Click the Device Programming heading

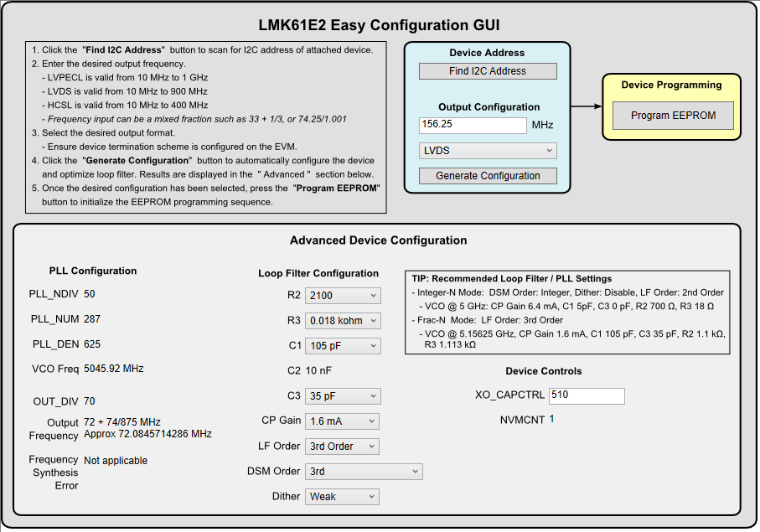(671, 85)
